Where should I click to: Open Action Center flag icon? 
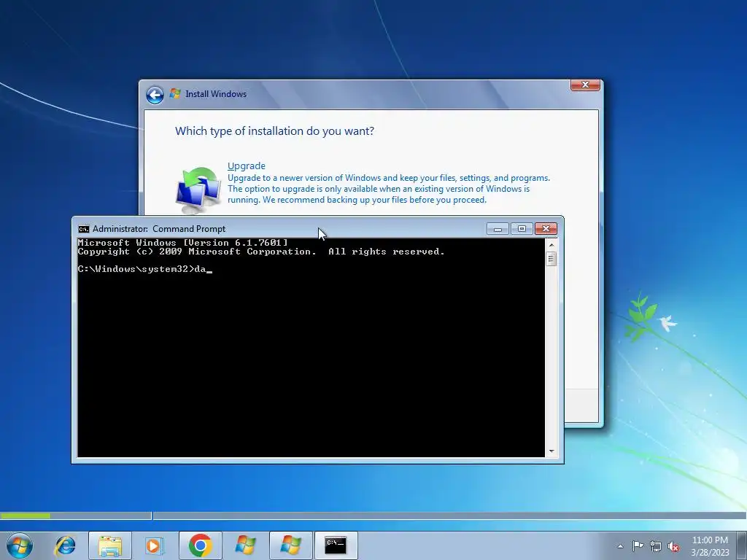[x=638, y=546]
